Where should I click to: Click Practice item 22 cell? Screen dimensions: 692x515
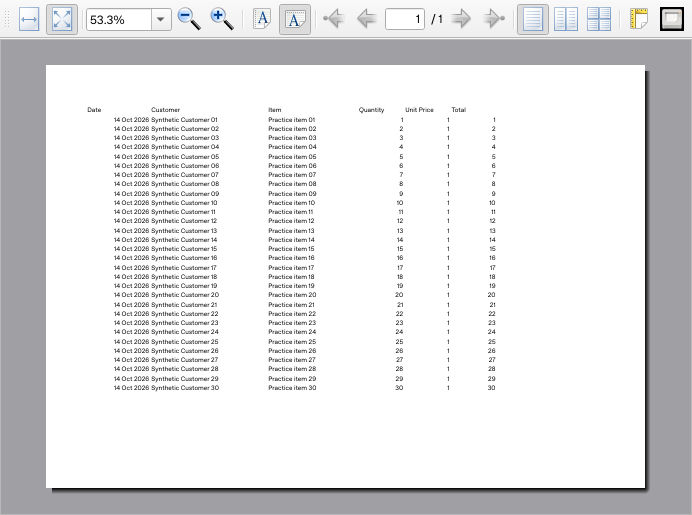(292, 314)
